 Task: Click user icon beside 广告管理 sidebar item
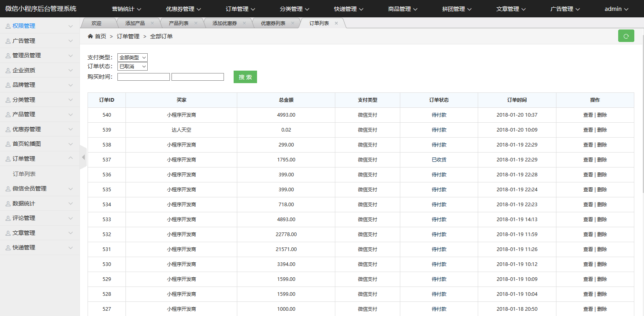tap(8, 41)
